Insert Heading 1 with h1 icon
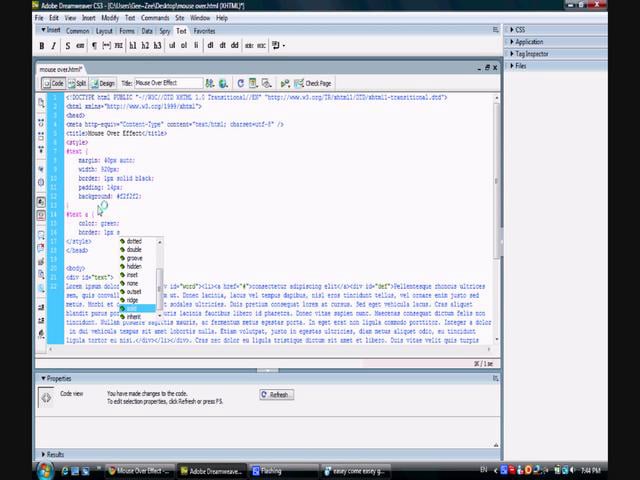 (131, 46)
